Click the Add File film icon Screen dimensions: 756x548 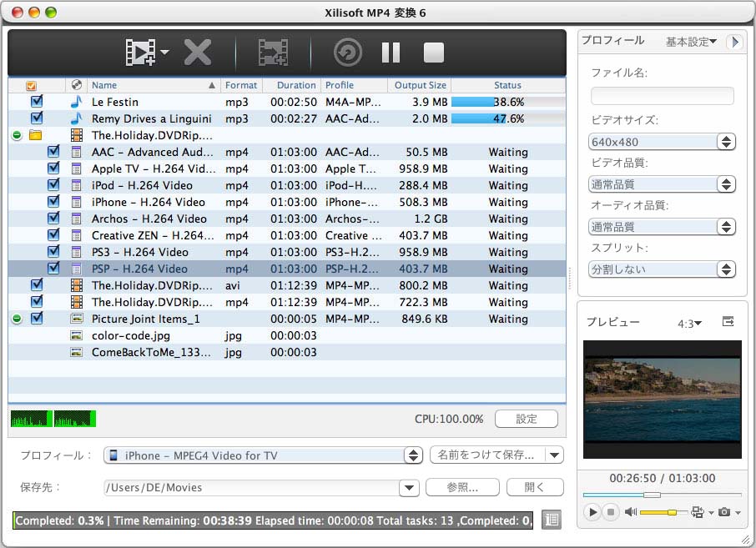pos(140,53)
